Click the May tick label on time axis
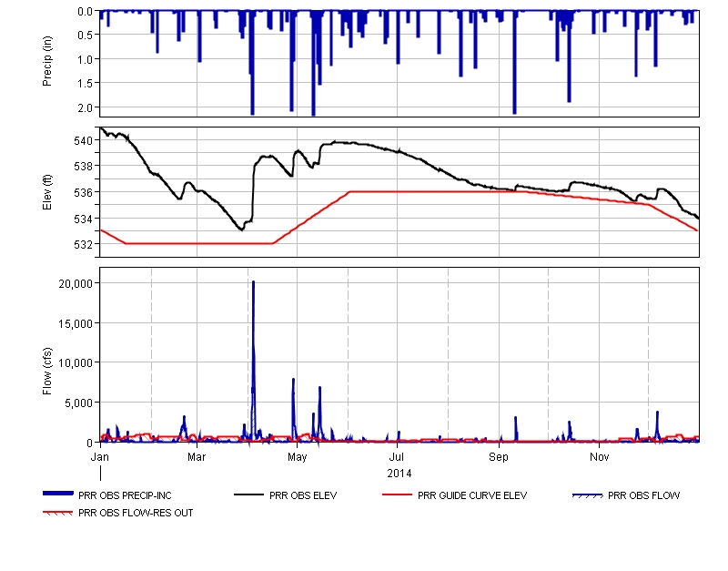728x571 pixels. [298, 457]
